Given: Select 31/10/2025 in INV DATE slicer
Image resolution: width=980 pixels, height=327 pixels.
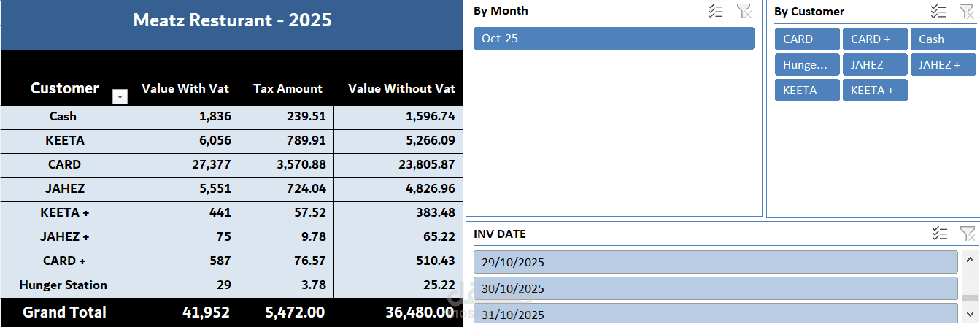Looking at the screenshot, I should coord(715,315).
